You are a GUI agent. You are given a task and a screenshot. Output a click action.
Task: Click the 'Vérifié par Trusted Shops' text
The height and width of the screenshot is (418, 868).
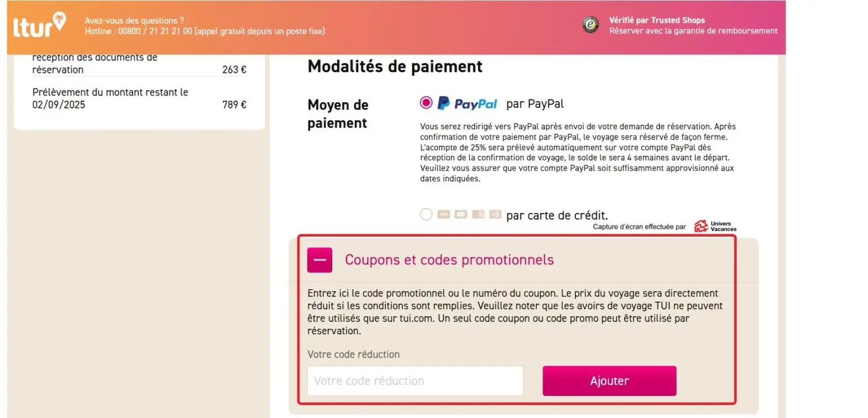[x=657, y=20]
